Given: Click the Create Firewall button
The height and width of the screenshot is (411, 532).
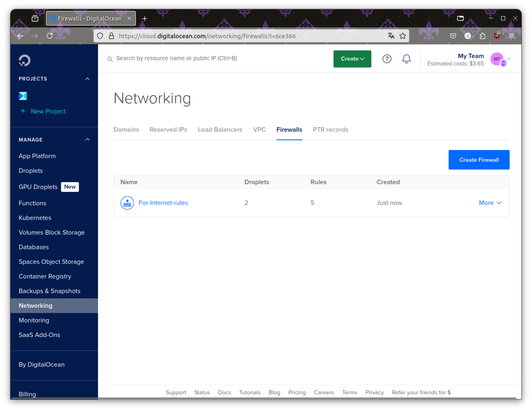Looking at the screenshot, I should click(x=479, y=160).
